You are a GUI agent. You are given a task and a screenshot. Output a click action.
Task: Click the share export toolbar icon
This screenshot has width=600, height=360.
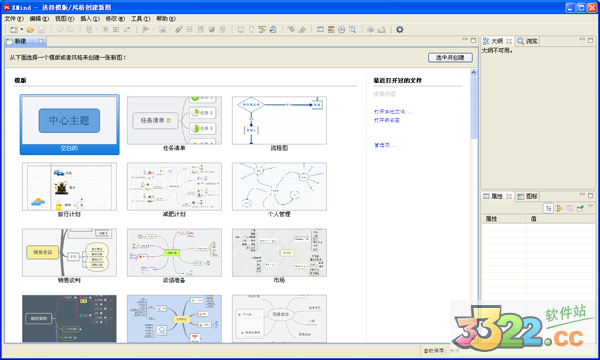click(382, 29)
